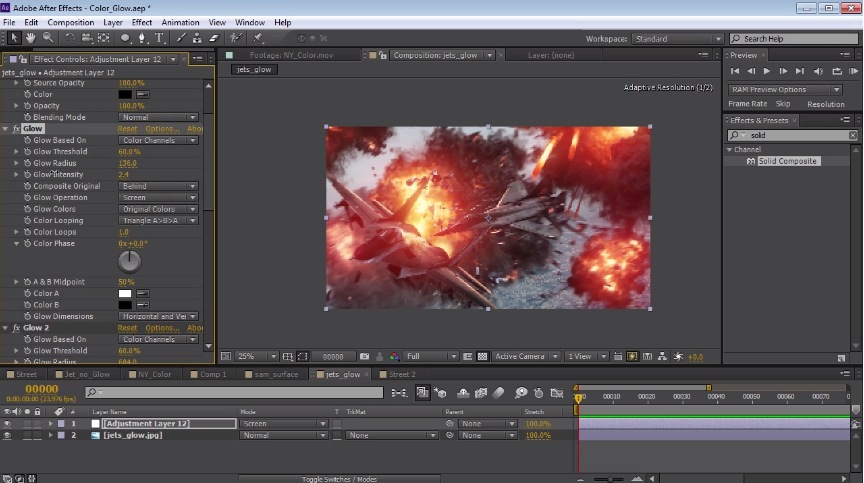Click Reset for the Glow effect
This screenshot has width=864, height=483.
point(127,129)
